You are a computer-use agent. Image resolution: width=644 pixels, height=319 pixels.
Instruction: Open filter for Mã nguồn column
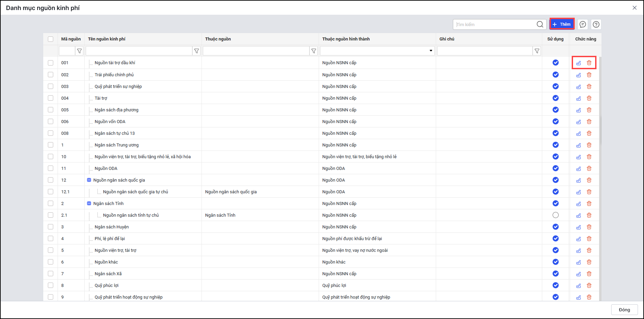tap(79, 51)
